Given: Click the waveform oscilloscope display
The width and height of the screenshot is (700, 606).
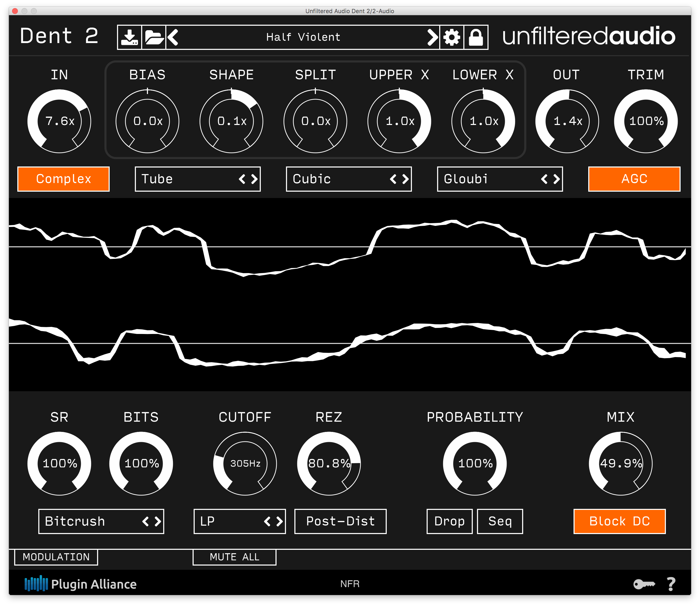Looking at the screenshot, I should click(x=350, y=295).
